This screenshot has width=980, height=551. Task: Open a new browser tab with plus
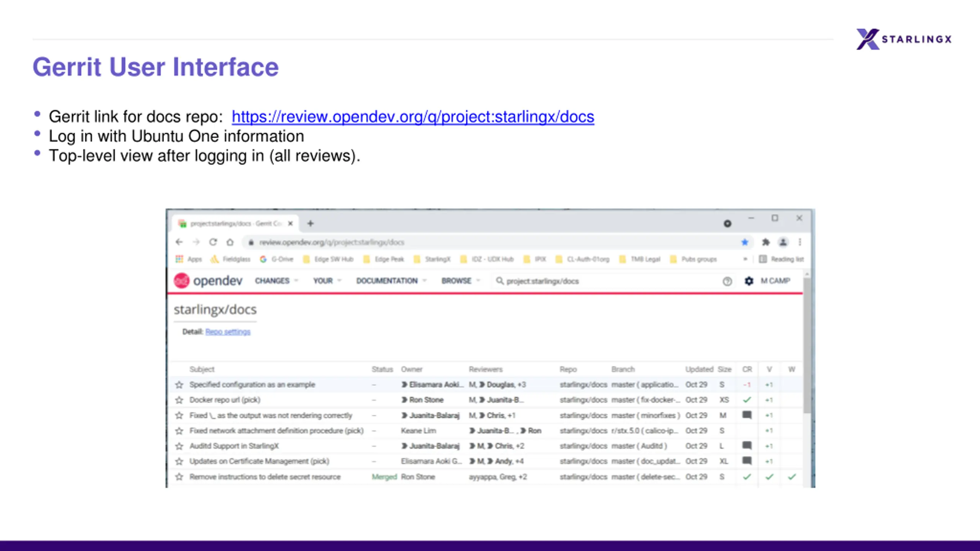pos(310,223)
